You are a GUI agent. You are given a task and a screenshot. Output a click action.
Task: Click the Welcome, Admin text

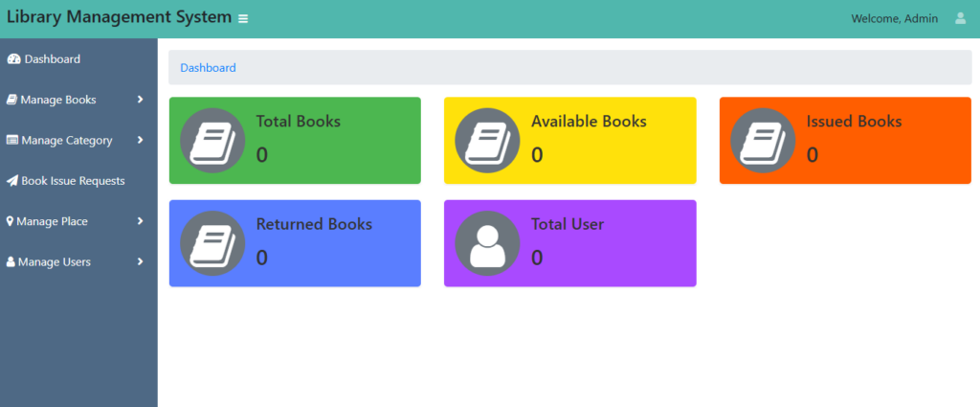(x=895, y=19)
